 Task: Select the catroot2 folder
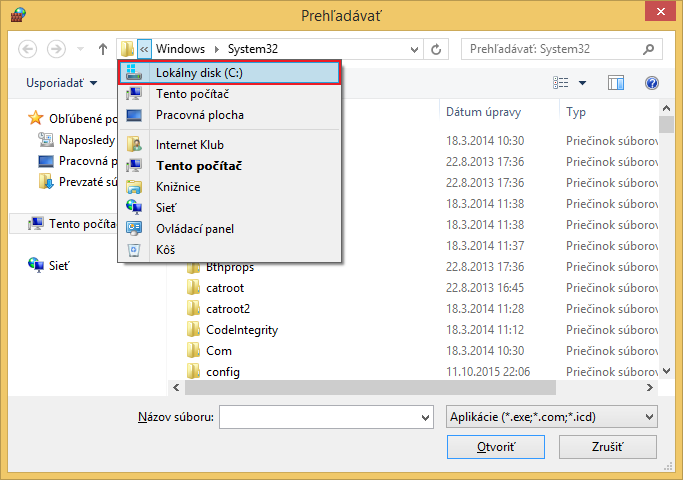[228, 309]
